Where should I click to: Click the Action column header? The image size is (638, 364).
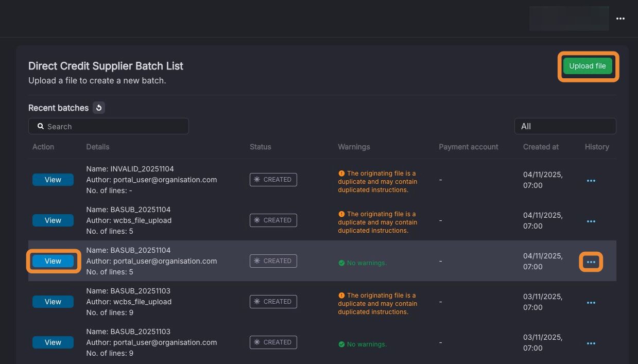[x=43, y=147]
